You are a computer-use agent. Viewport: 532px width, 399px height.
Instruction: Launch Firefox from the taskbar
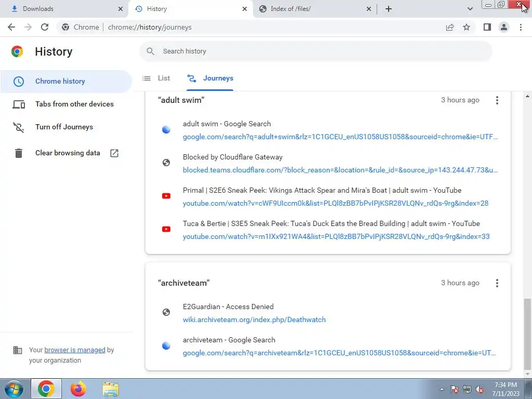[x=78, y=389]
